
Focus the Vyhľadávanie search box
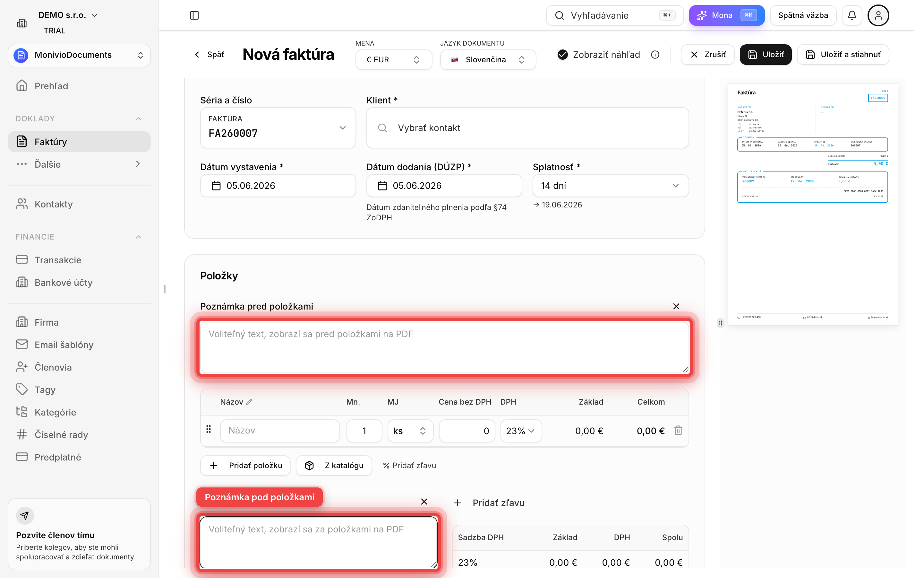[x=615, y=15]
